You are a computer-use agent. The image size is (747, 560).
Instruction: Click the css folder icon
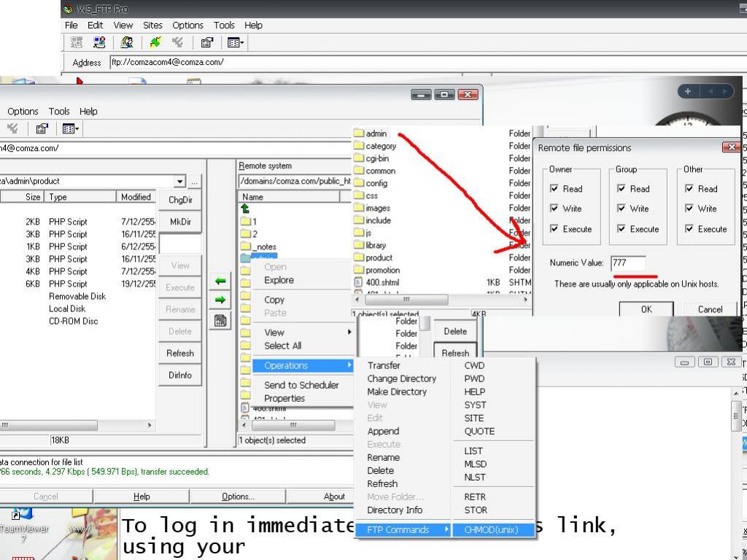[359, 195]
